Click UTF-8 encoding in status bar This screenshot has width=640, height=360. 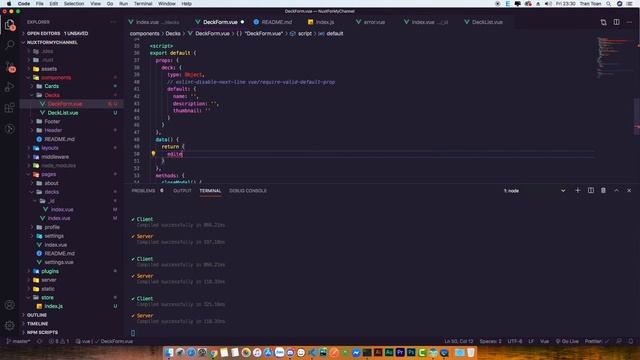pos(515,341)
